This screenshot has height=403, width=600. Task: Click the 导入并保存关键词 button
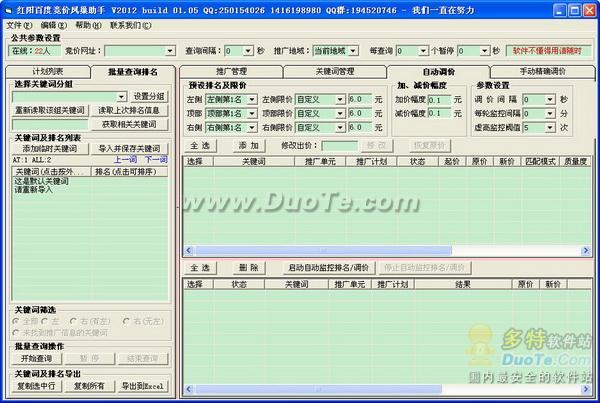[x=129, y=148]
